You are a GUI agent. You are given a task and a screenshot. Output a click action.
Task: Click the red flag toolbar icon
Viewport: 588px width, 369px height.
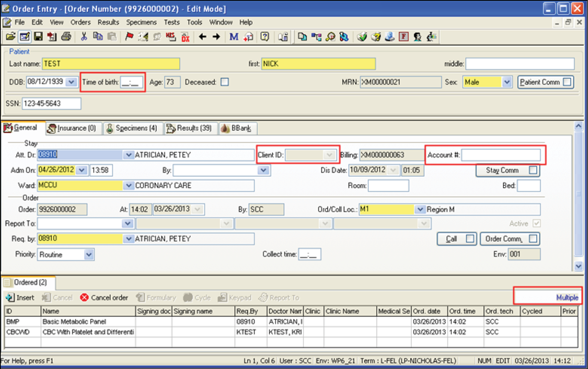point(129,37)
